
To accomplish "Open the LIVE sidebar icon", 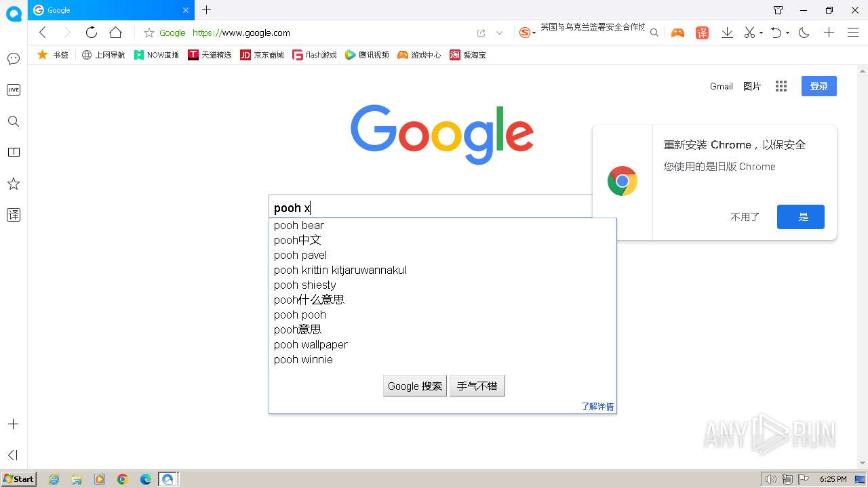I will (x=14, y=89).
